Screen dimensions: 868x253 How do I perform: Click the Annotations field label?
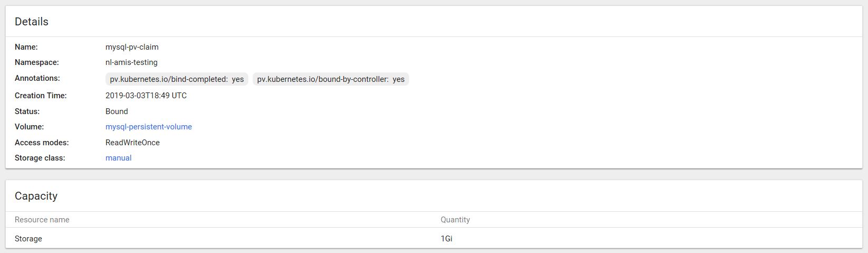click(x=37, y=78)
